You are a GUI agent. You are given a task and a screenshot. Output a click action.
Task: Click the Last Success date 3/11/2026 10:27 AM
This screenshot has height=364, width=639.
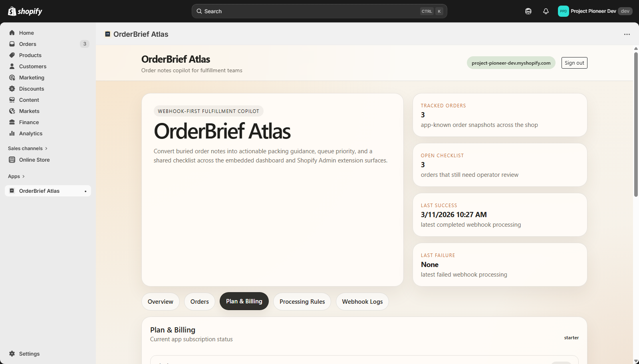pyautogui.click(x=454, y=215)
